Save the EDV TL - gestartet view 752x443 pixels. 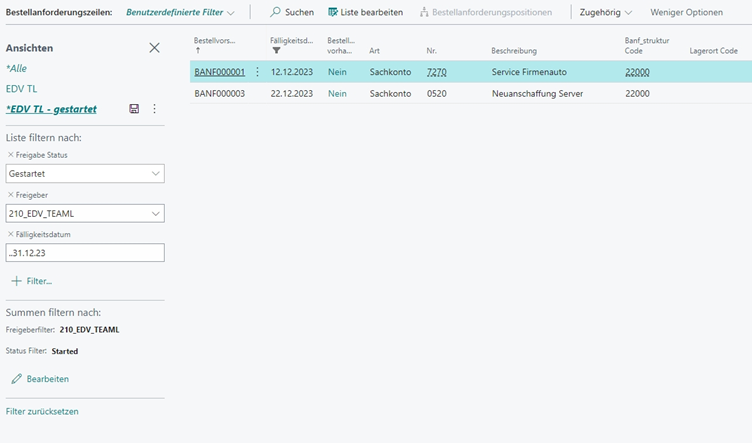click(x=135, y=108)
